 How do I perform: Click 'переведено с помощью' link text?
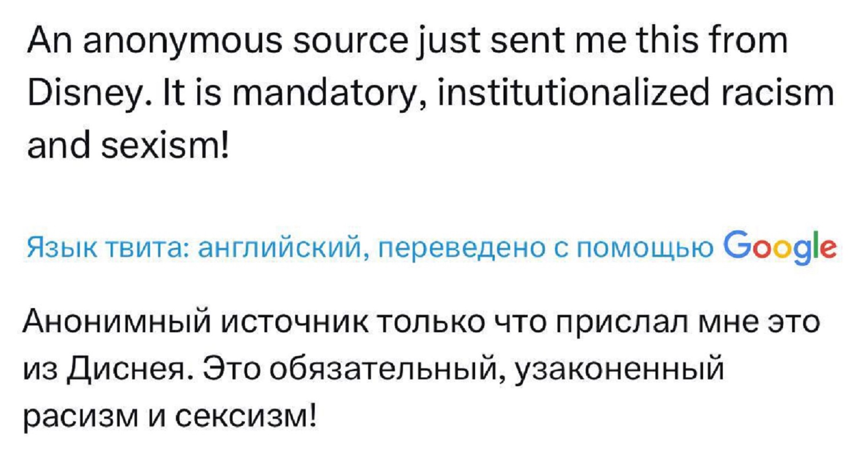point(546,248)
